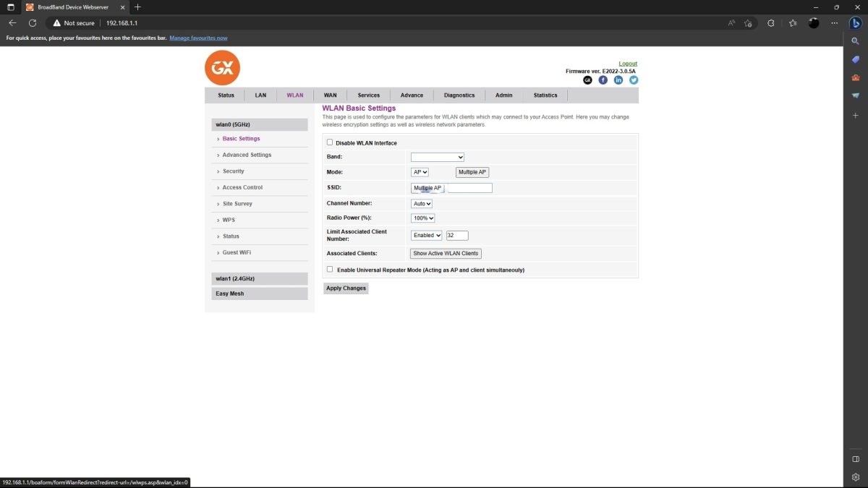Click the Logout link
Viewport: 868px width, 488px height.
(628, 64)
